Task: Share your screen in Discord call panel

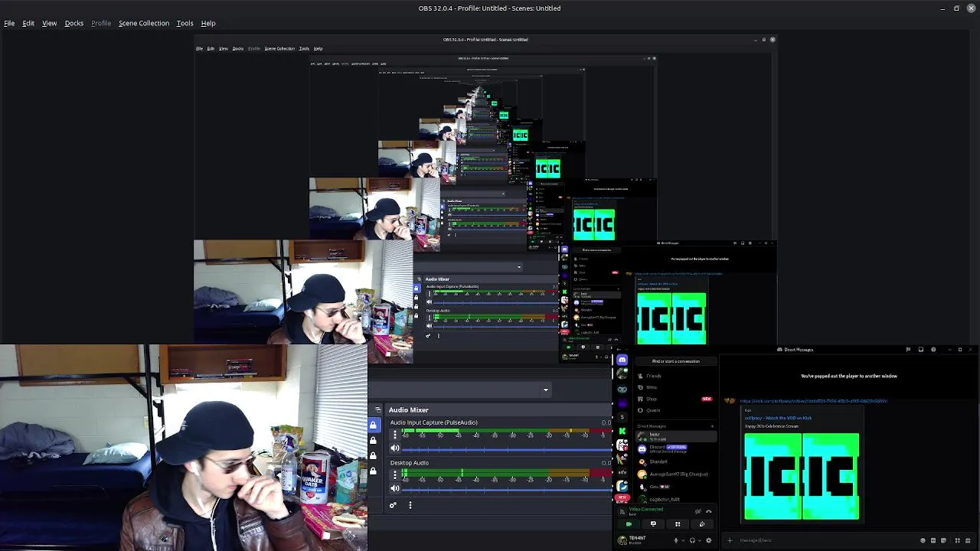Action: pyautogui.click(x=654, y=524)
